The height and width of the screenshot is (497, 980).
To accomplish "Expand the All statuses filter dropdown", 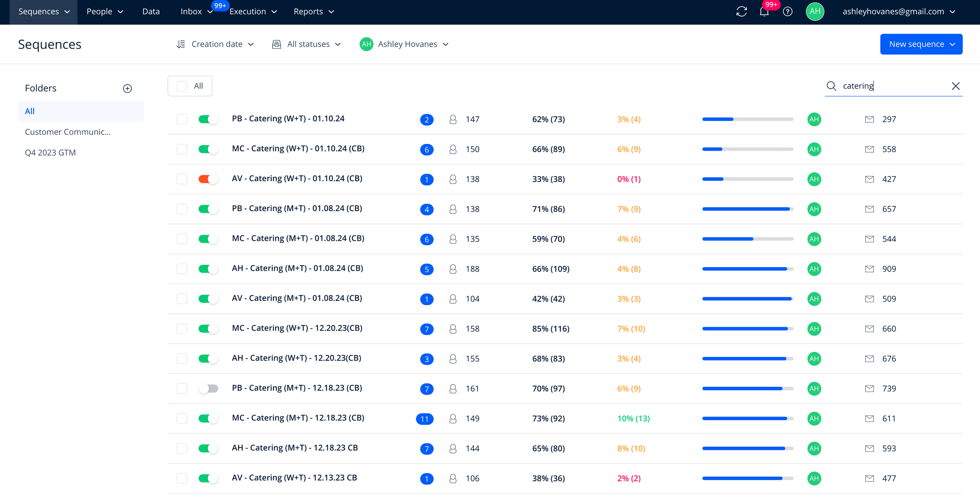I will pyautogui.click(x=307, y=44).
